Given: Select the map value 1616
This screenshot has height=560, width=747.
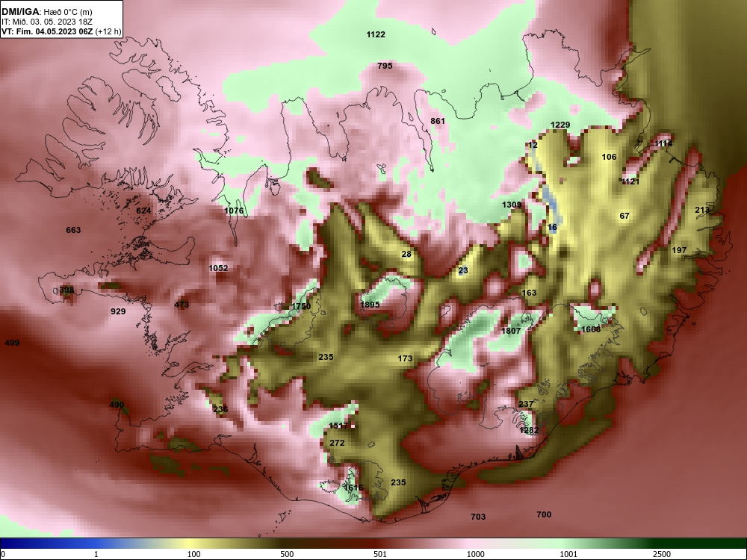Looking at the screenshot, I should point(353,487).
